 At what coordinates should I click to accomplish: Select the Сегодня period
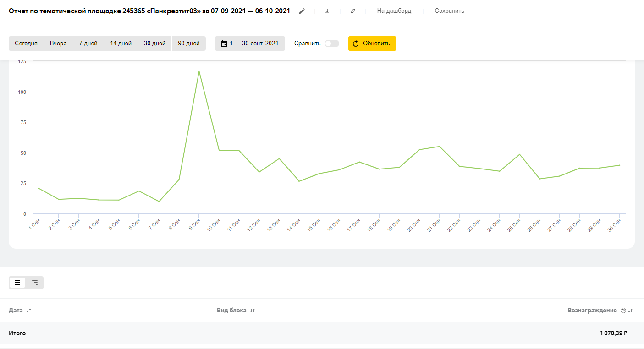point(26,44)
